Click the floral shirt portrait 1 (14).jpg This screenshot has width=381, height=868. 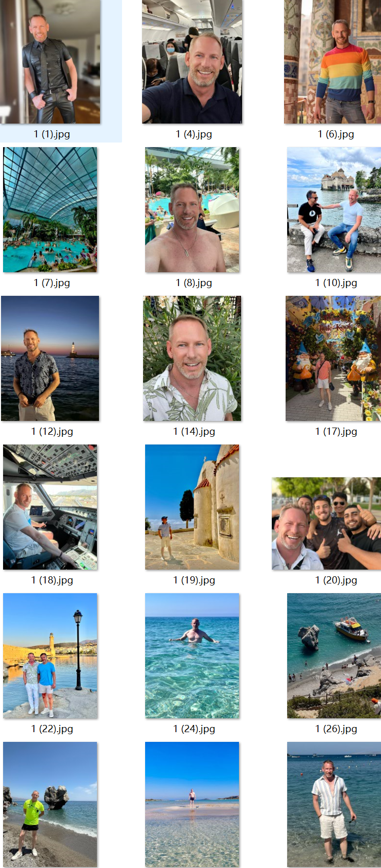point(192,358)
